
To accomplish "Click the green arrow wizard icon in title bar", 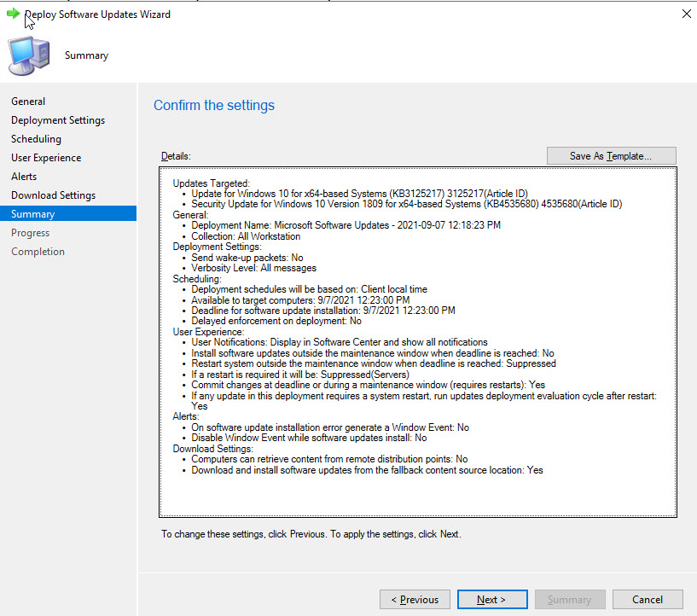I will click(x=13, y=14).
